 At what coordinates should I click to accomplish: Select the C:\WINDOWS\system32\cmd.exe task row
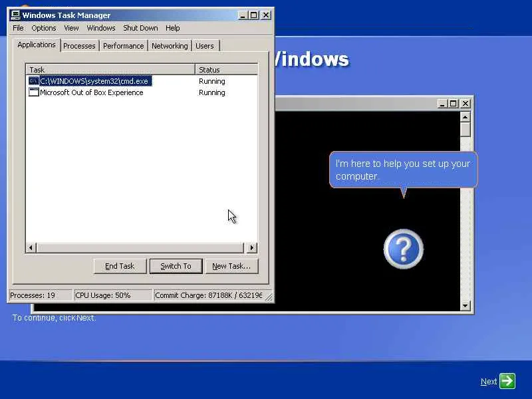pos(142,81)
